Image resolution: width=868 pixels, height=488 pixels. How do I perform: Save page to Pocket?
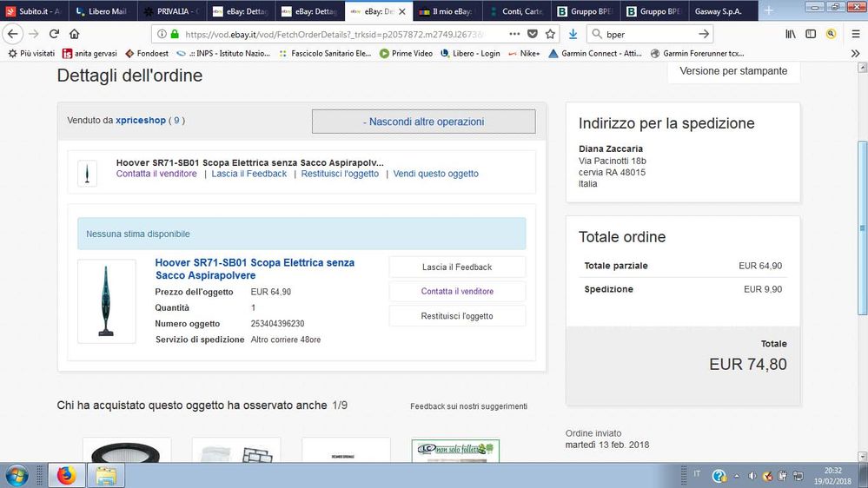533,34
